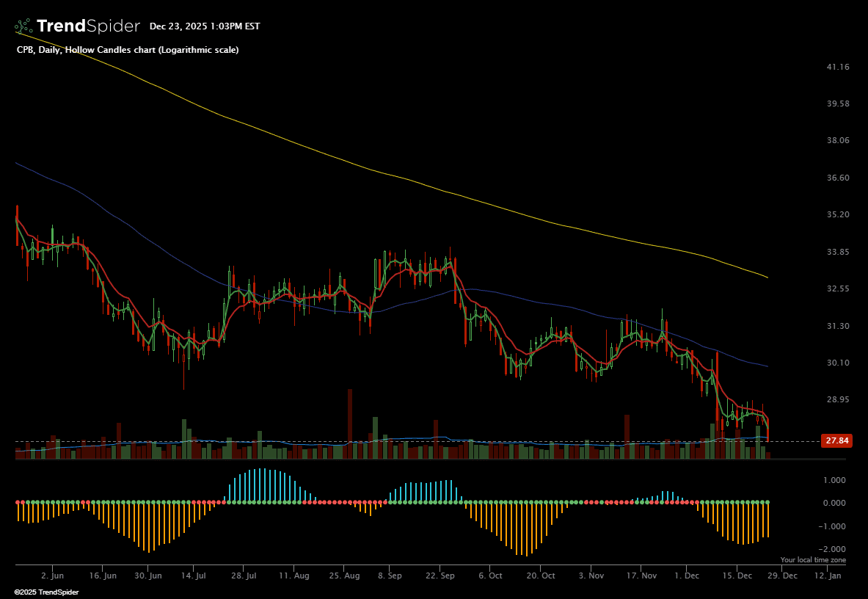
Task: Click the 28.95 price axis label
Action: 838,399
